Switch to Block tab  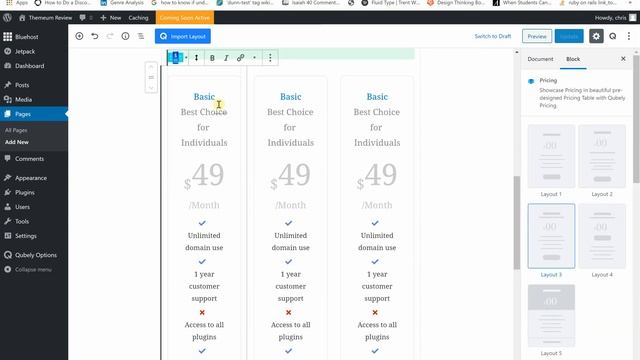[x=573, y=59]
